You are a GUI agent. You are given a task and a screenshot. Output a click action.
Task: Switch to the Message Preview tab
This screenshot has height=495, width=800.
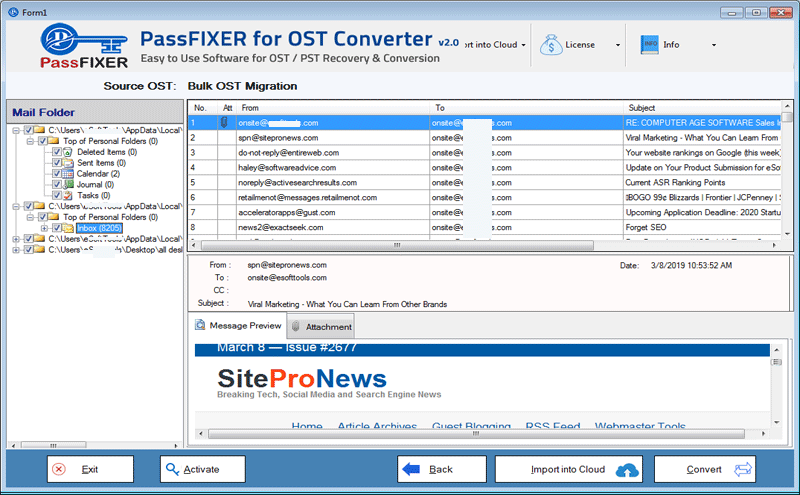(x=239, y=326)
